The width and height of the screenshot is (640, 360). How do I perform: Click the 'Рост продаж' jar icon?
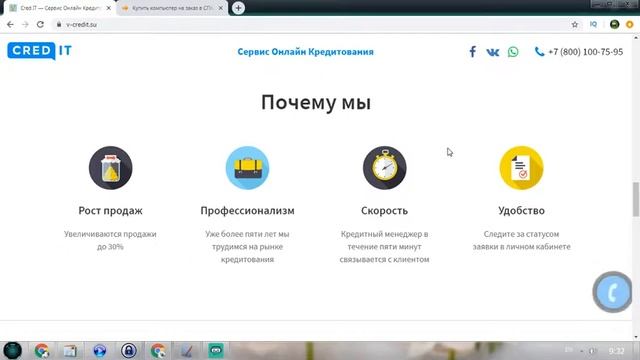tap(111, 168)
